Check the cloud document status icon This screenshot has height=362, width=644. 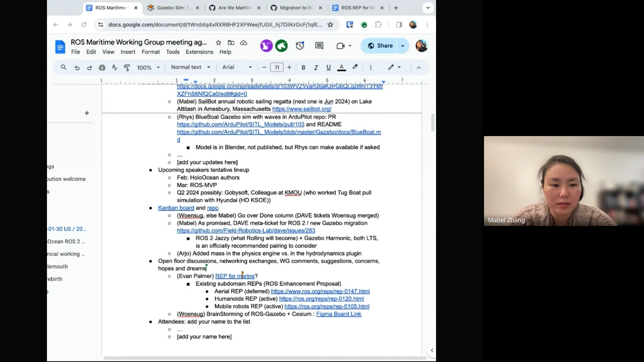[244, 43]
